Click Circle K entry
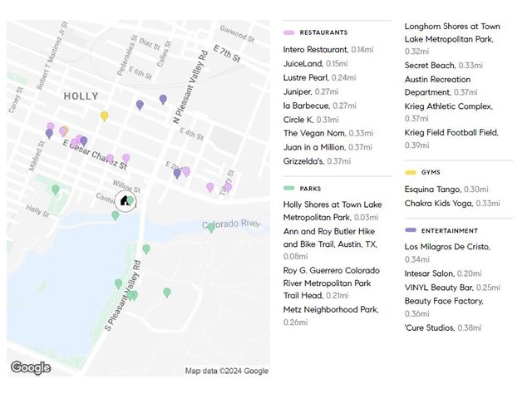This screenshot has width=532, height=399. click(x=311, y=120)
